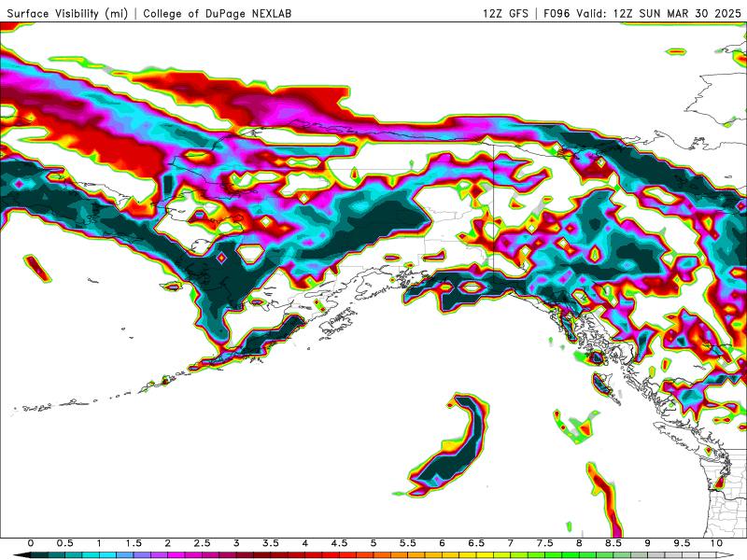The height and width of the screenshot is (560, 747).
Task: Click the colorbar label "4"
Action: (305, 543)
